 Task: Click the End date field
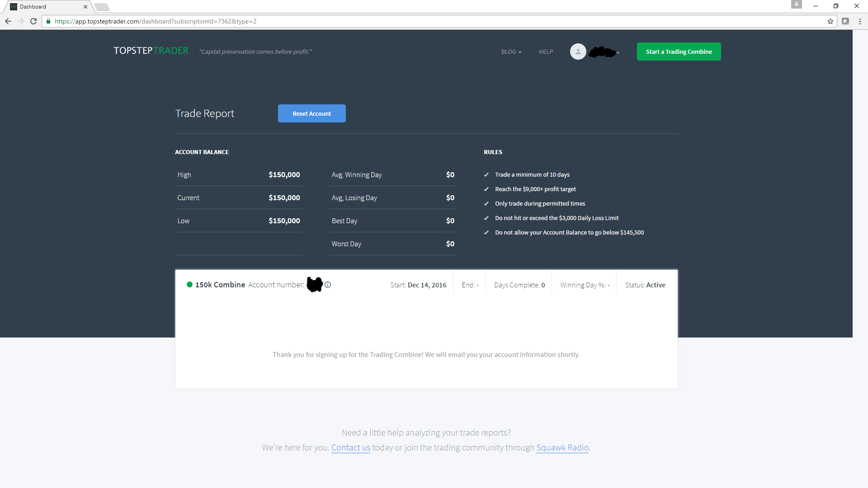pyautogui.click(x=470, y=285)
